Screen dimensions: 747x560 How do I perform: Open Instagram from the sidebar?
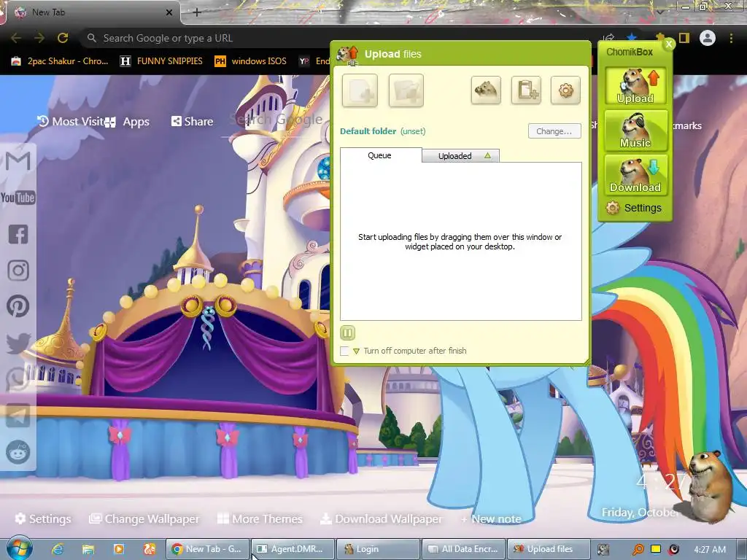(x=18, y=270)
